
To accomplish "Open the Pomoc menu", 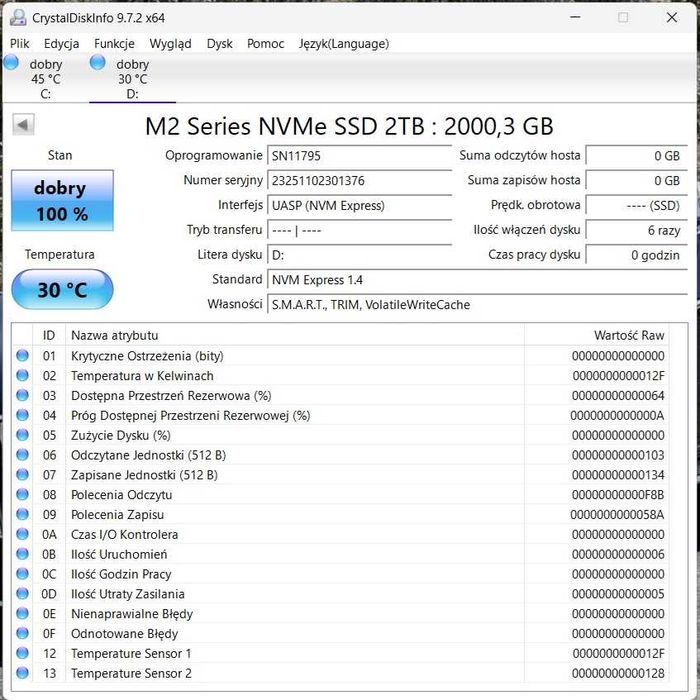I will click(x=266, y=44).
